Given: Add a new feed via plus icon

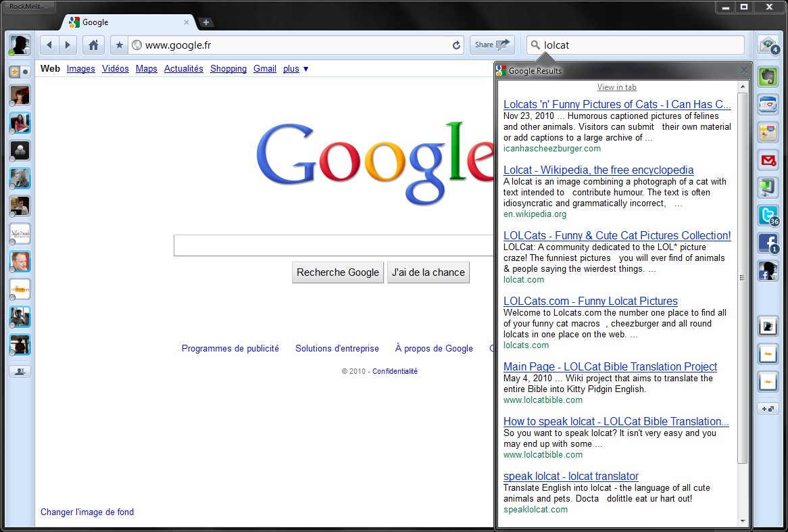Looking at the screenshot, I should [x=768, y=409].
